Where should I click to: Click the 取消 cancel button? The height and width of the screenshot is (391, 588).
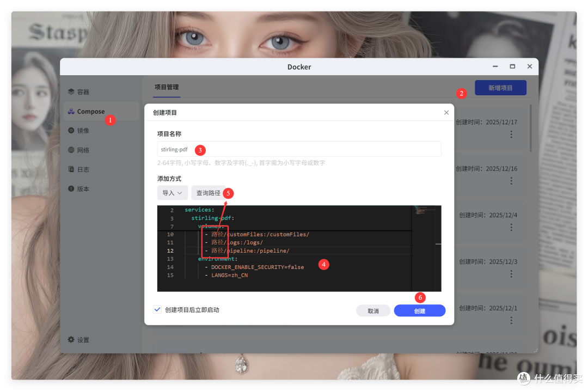point(373,311)
